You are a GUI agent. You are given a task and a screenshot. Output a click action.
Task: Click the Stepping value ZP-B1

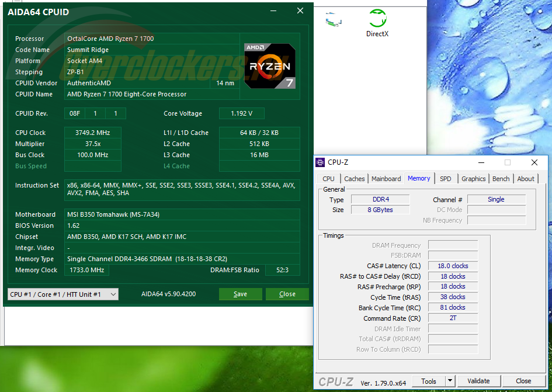[x=75, y=72]
